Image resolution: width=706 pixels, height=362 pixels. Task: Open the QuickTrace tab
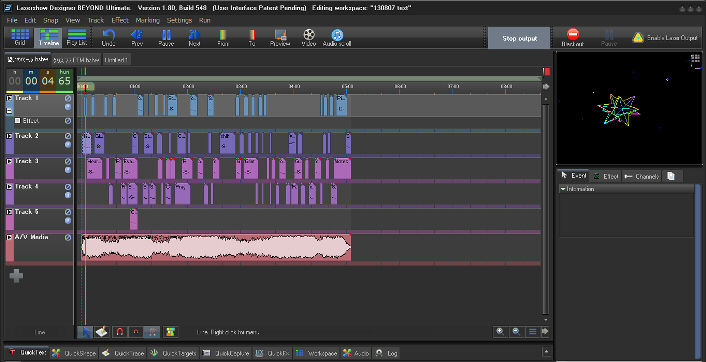pos(123,353)
